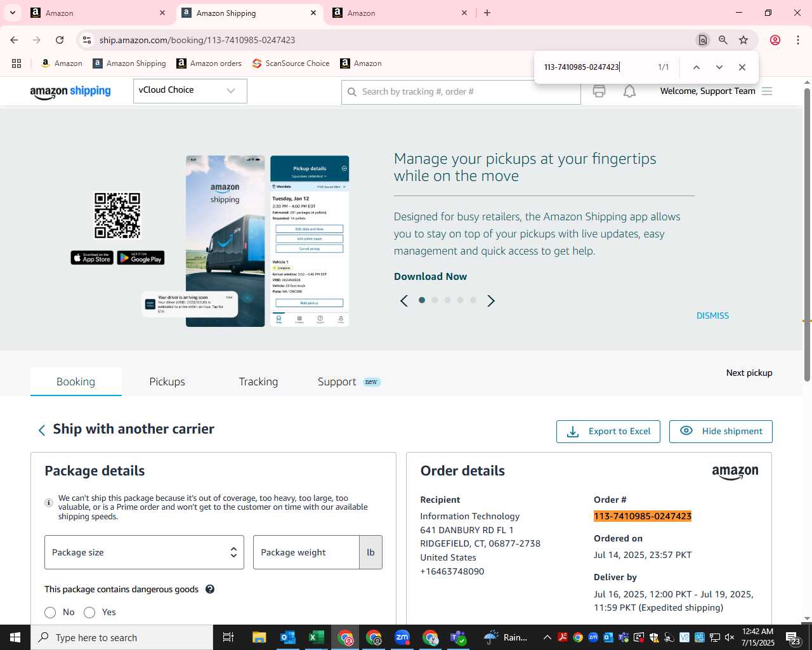The image size is (812, 650).
Task: Click DISMISS on the banner
Action: 712,315
